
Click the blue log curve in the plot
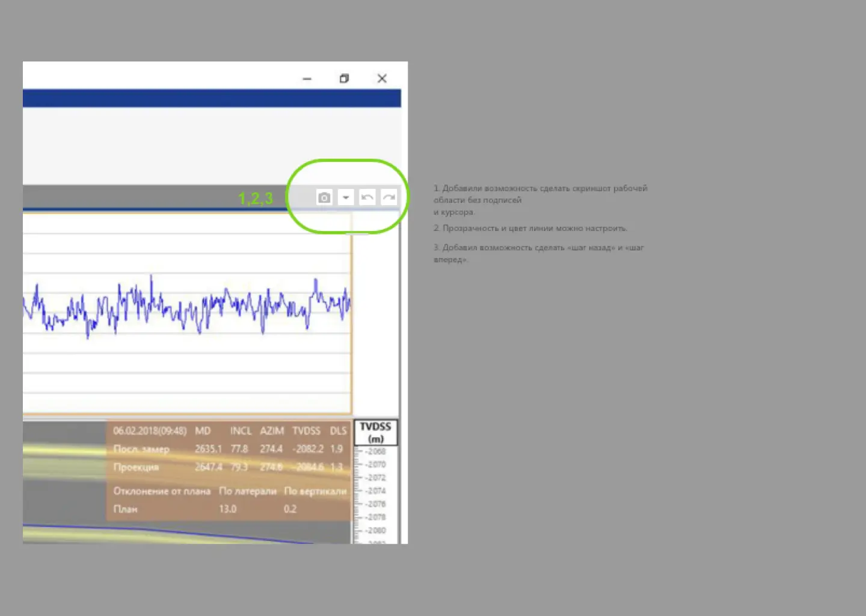pyautogui.click(x=186, y=307)
